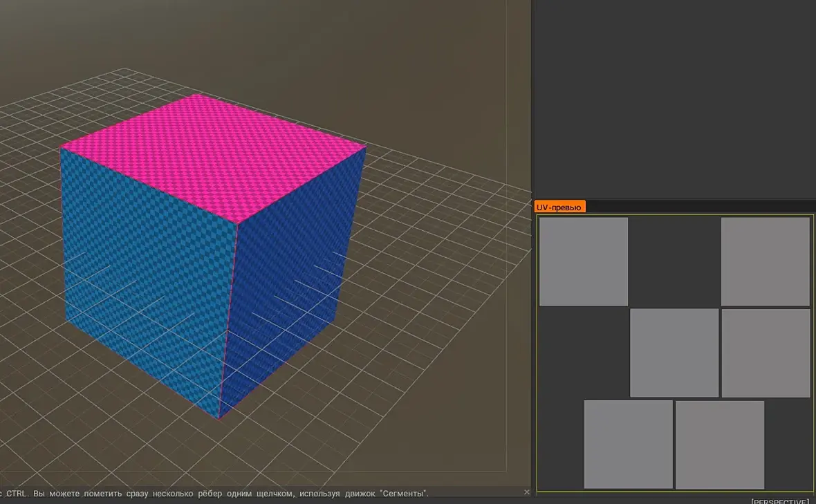Image resolution: width=816 pixels, height=504 pixels.
Task: Click empty gap between the top UV islands
Action: point(674,261)
